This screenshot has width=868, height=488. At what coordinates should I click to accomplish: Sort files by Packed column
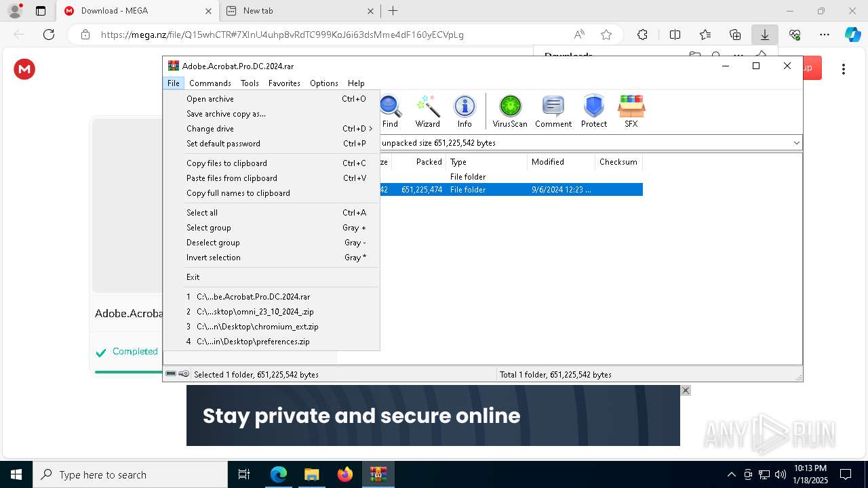click(x=419, y=162)
